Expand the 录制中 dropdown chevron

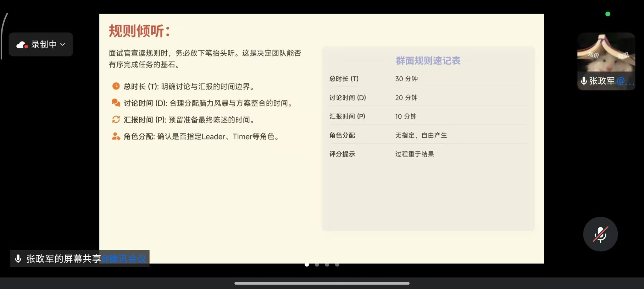63,45
